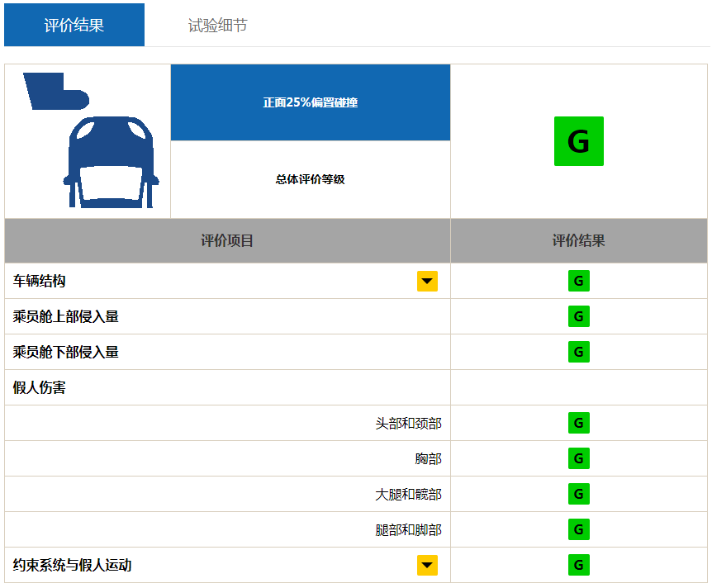The height and width of the screenshot is (588, 712).
Task: Click the G rating for 车辆结构
Action: click(578, 282)
